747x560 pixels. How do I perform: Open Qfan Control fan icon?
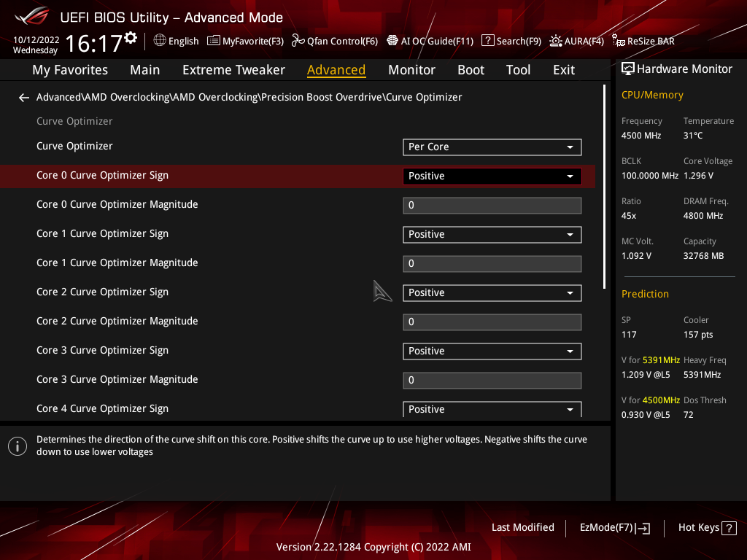coord(298,41)
